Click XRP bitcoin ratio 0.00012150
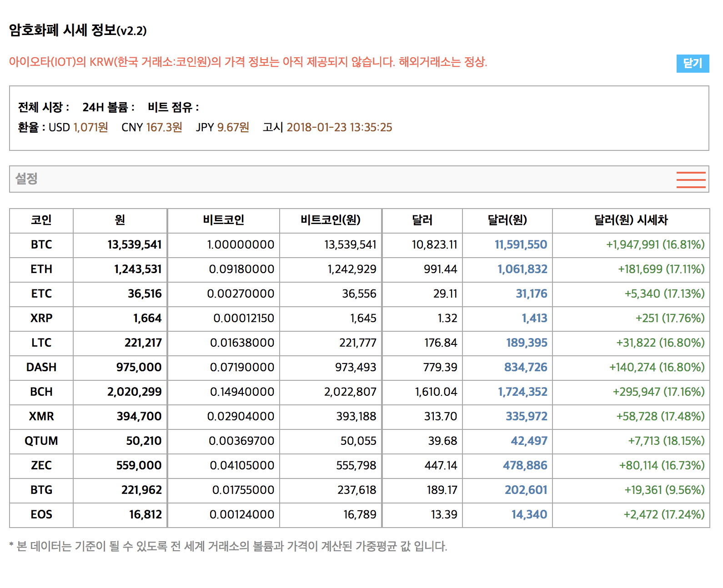The width and height of the screenshot is (723, 588). [x=244, y=319]
